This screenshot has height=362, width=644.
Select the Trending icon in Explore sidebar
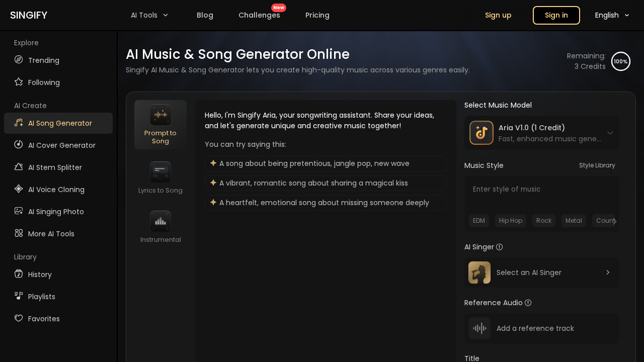18,60
